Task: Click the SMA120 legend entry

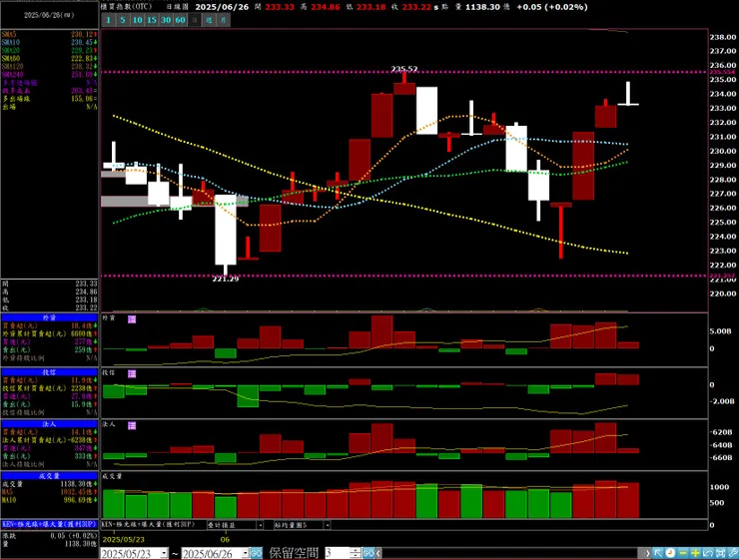Action: tap(50, 67)
